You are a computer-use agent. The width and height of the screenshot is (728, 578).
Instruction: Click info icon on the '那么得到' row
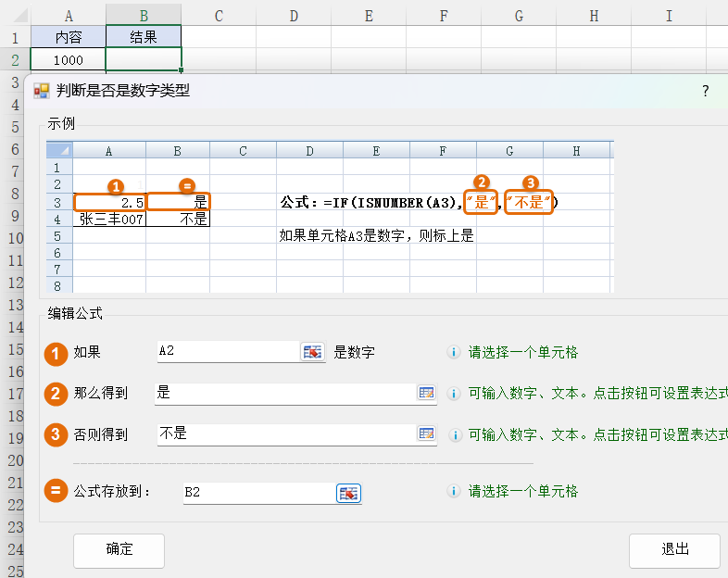454,394
